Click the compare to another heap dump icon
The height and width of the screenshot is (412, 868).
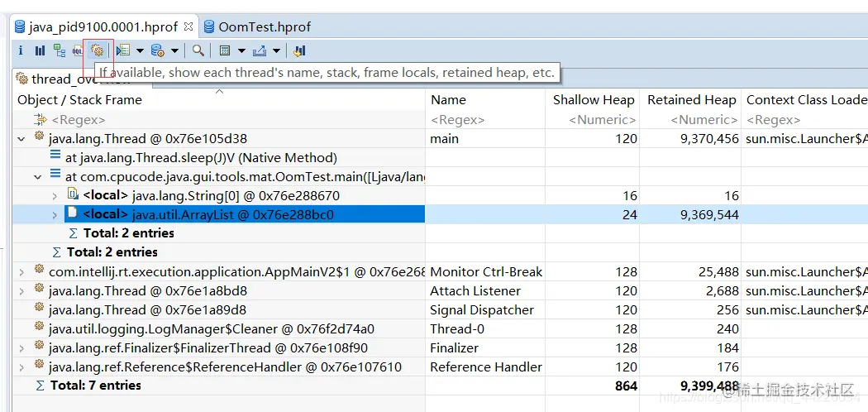[299, 51]
